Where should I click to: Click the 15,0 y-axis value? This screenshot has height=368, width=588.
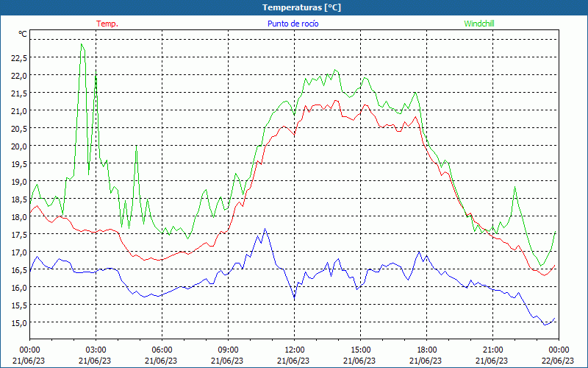pyautogui.click(x=19, y=322)
